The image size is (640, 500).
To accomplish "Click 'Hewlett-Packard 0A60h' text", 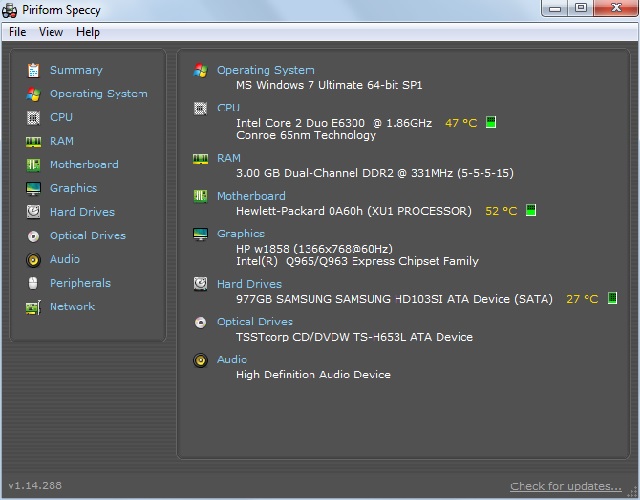I will tap(299, 211).
